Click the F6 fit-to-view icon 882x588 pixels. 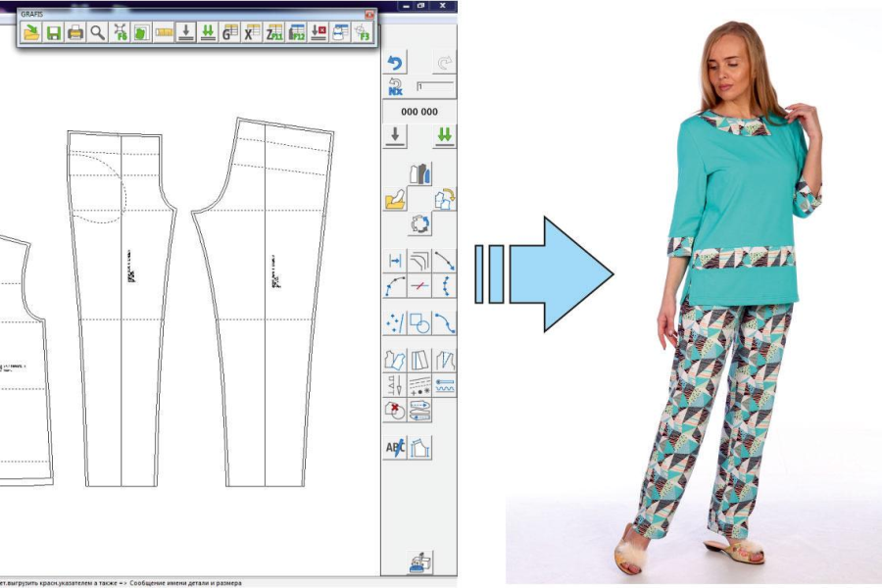tap(120, 33)
